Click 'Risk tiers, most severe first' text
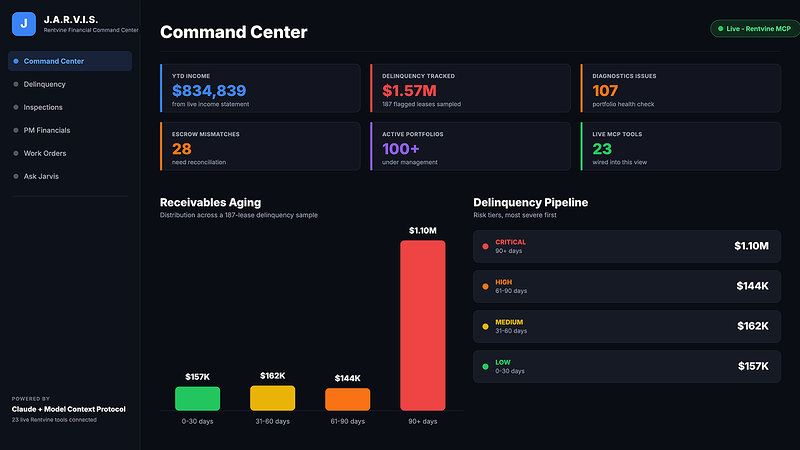The width and height of the screenshot is (800, 450). (x=515, y=215)
